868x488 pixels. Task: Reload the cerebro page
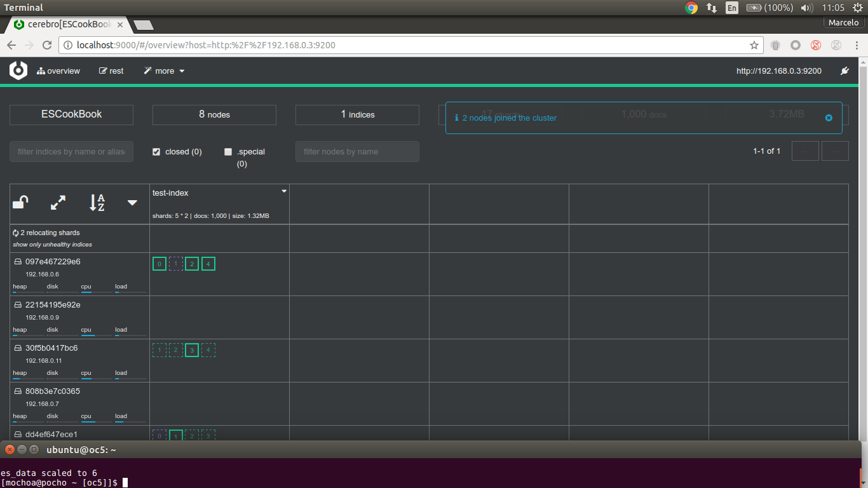[x=47, y=45]
